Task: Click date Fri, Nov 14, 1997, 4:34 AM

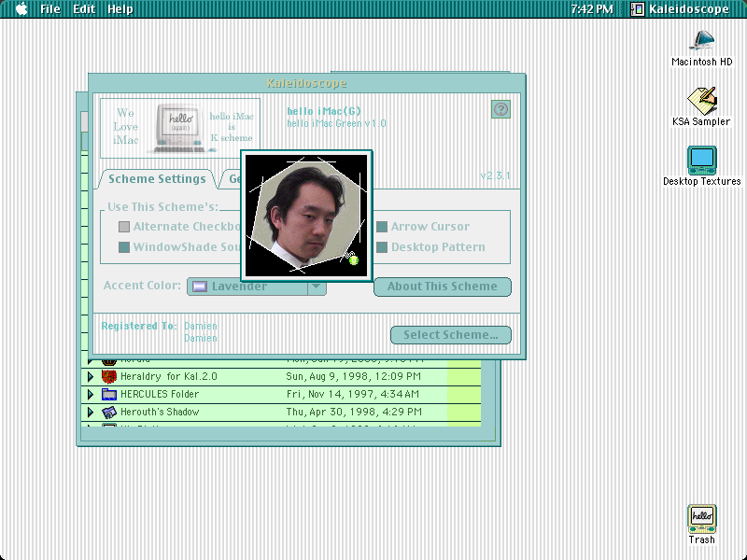Action: click(353, 394)
